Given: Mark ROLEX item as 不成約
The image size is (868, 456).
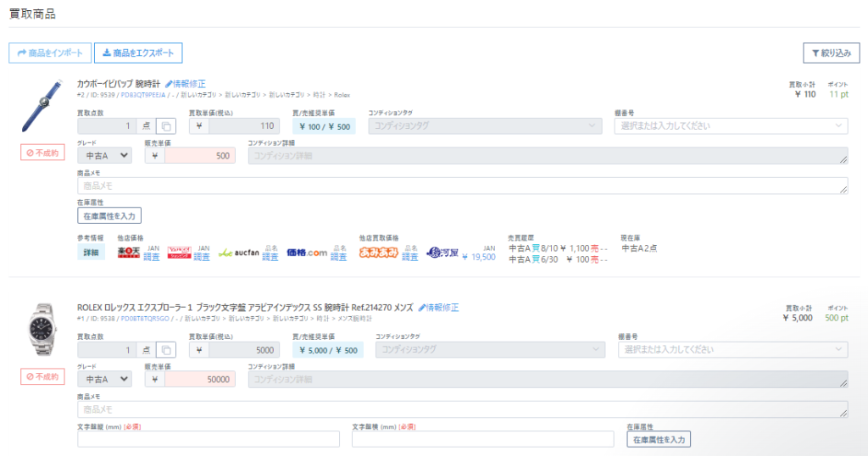Looking at the screenshot, I should [42, 376].
